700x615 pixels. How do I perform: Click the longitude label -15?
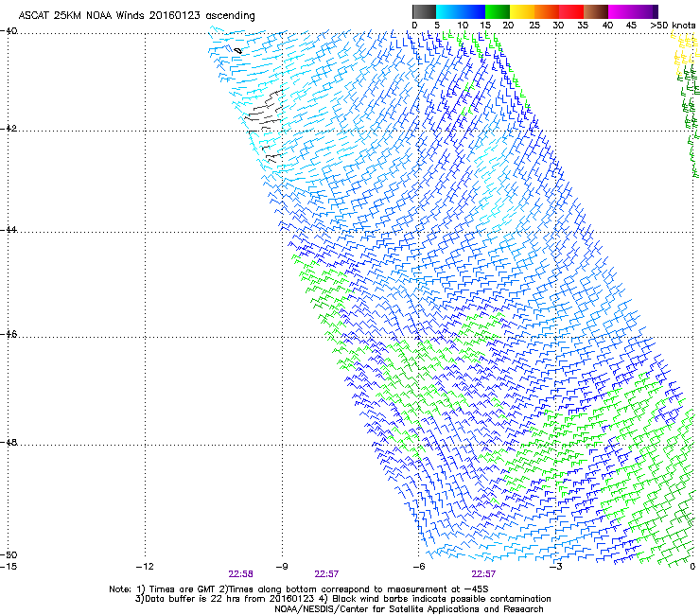coord(9,567)
